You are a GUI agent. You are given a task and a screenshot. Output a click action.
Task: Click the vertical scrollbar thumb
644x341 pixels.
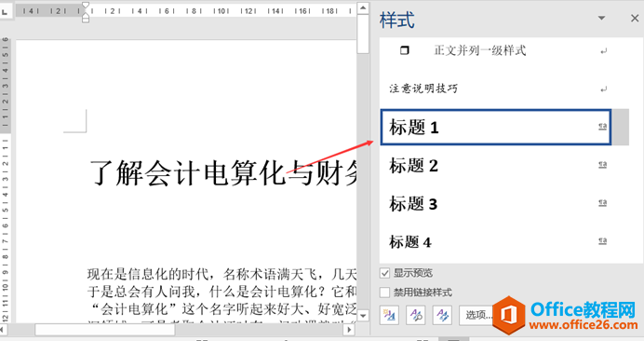pos(363,34)
